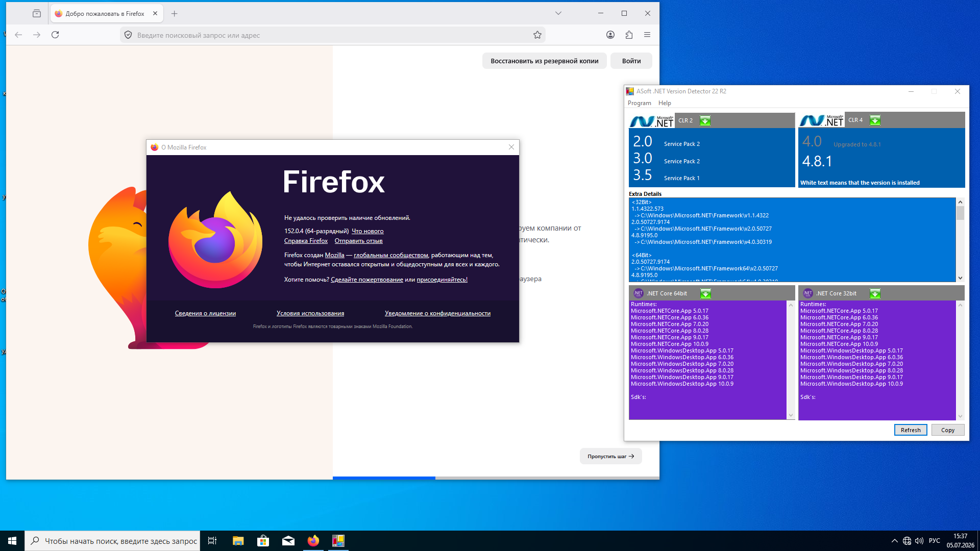Open присоединяйтесь link
The width and height of the screenshot is (980, 551).
tap(442, 280)
